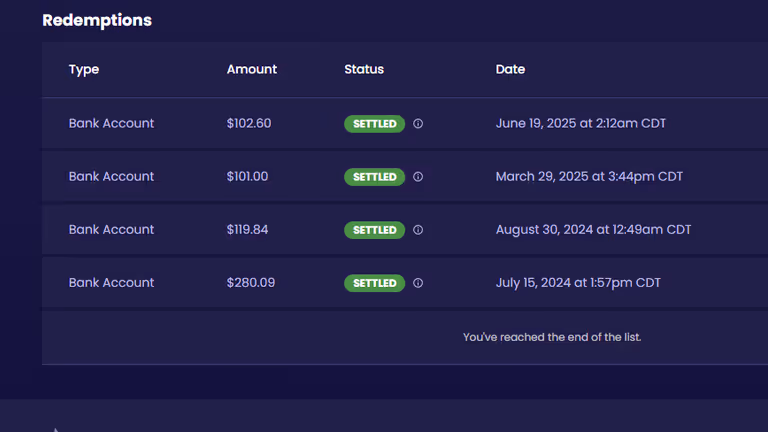The height and width of the screenshot is (432, 768).
Task: Select the Type column header
Action: pyautogui.click(x=84, y=70)
